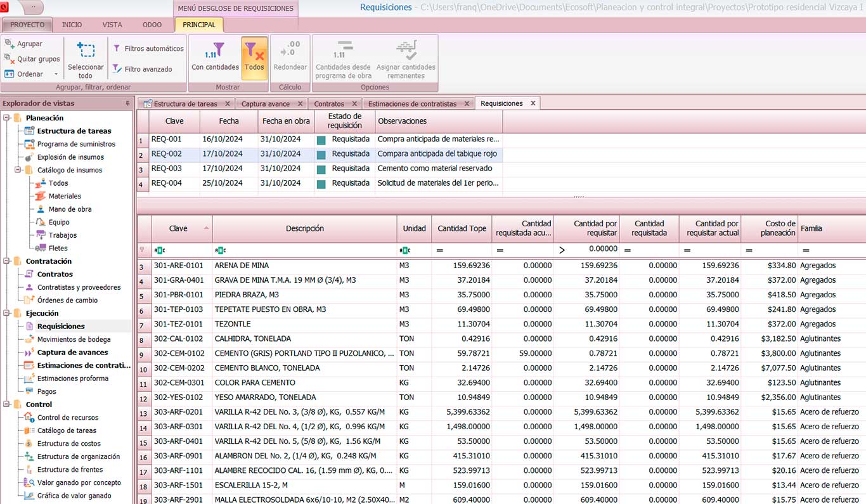Close the Captura avance tab
This screenshot has width=866, height=504.
[x=300, y=103]
